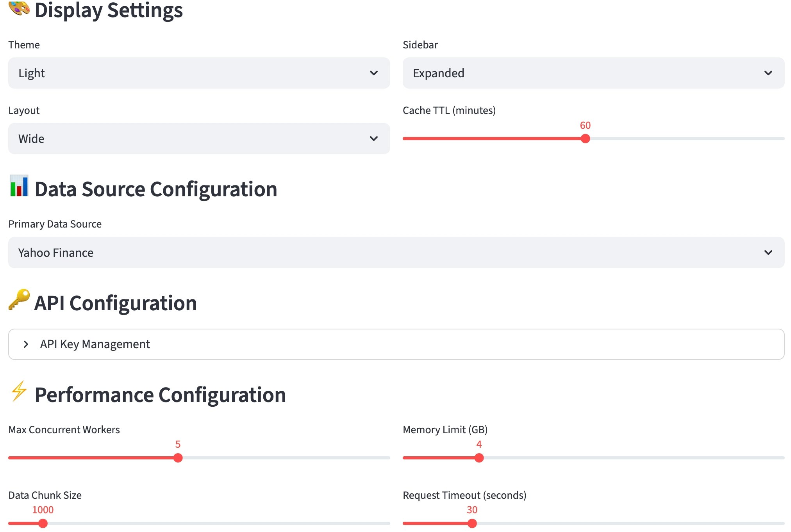Click the key icon beside API Configuration

pos(19,300)
